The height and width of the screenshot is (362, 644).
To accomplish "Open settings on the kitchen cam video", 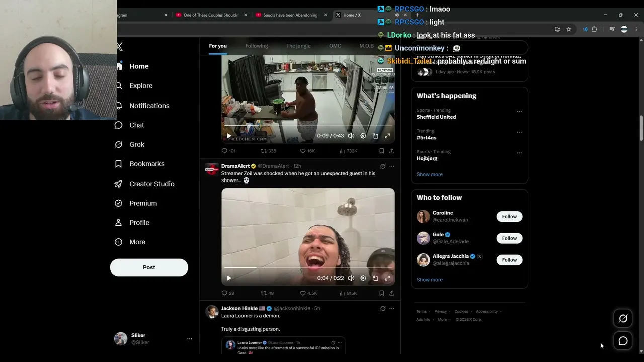I will (x=363, y=136).
